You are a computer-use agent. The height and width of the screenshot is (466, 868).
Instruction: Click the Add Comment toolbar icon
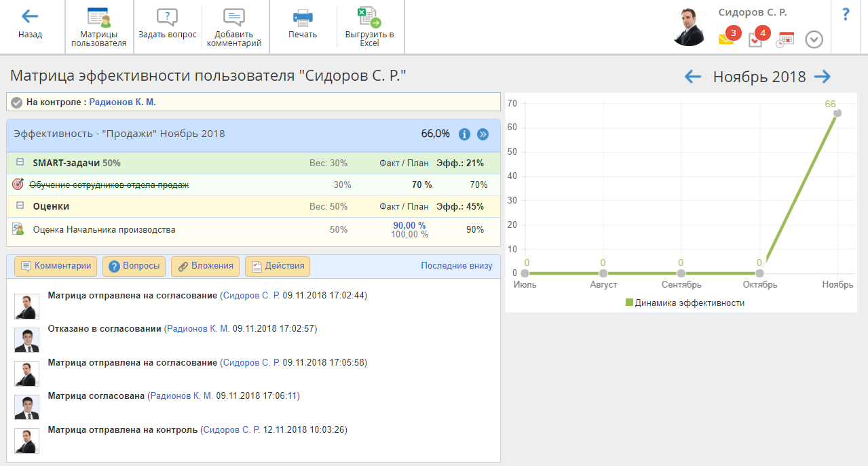(x=234, y=18)
